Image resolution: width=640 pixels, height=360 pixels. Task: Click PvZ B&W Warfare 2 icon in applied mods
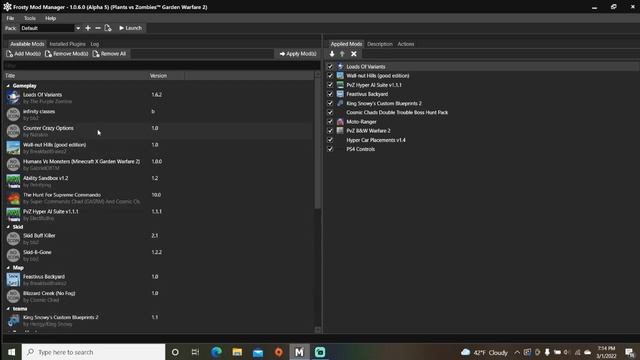pyautogui.click(x=340, y=131)
